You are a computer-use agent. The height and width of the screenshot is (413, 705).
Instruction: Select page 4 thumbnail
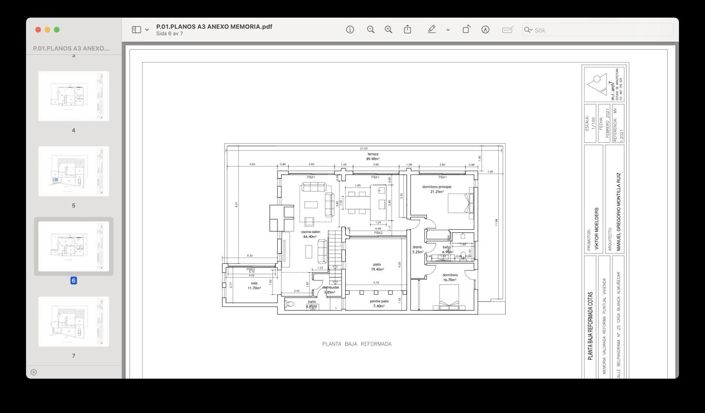[x=73, y=96]
